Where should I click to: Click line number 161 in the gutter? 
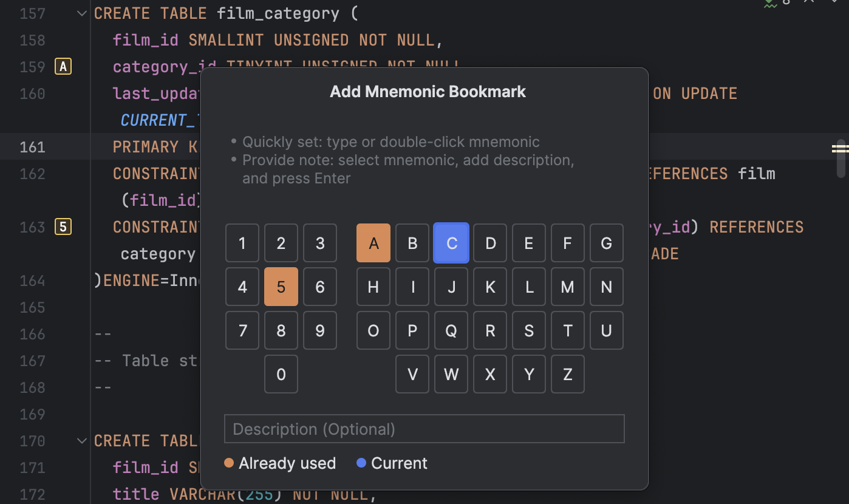click(x=32, y=146)
